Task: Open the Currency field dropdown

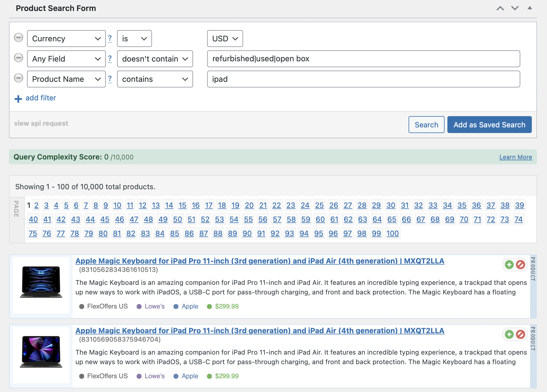Action: point(66,39)
